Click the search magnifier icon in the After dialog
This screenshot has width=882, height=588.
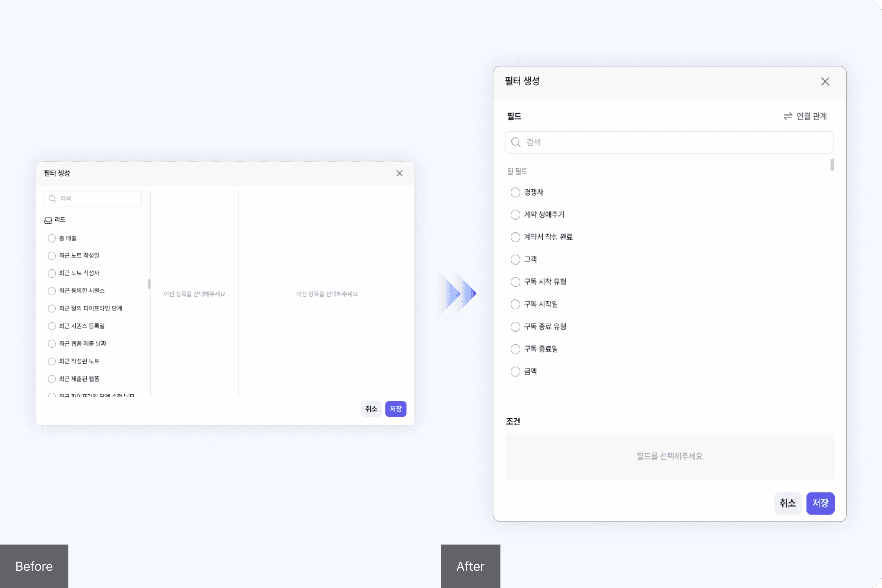pos(516,143)
